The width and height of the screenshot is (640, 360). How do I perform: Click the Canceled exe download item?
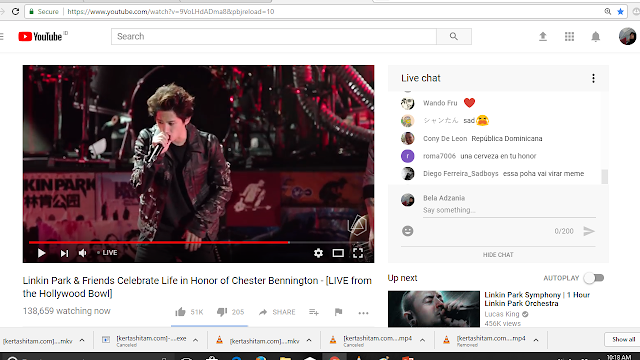tap(151, 340)
